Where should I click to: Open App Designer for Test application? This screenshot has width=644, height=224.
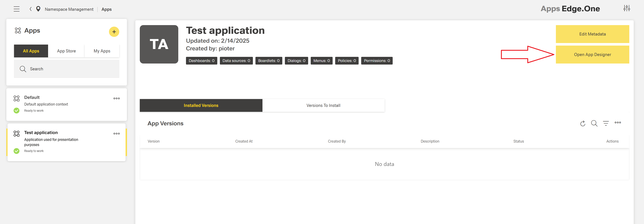pos(593,54)
